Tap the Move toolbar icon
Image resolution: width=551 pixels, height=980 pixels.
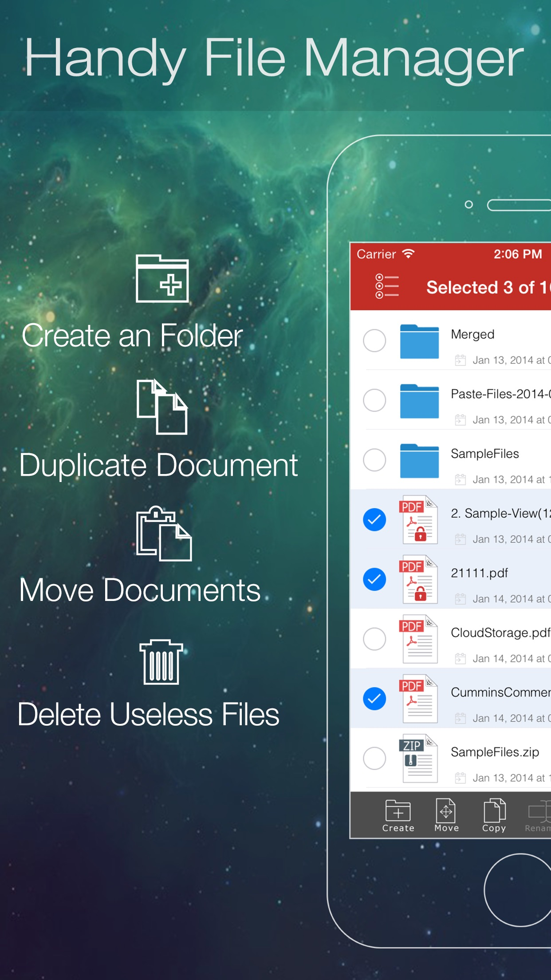click(446, 816)
